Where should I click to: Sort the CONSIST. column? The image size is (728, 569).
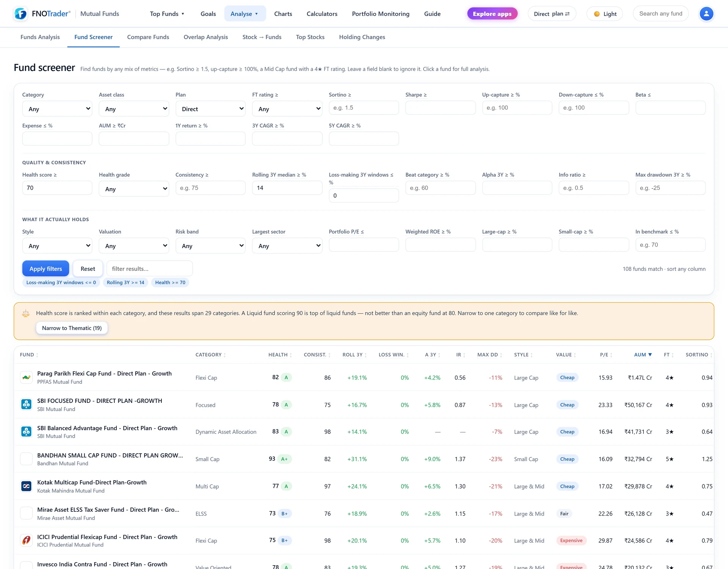[317, 355]
